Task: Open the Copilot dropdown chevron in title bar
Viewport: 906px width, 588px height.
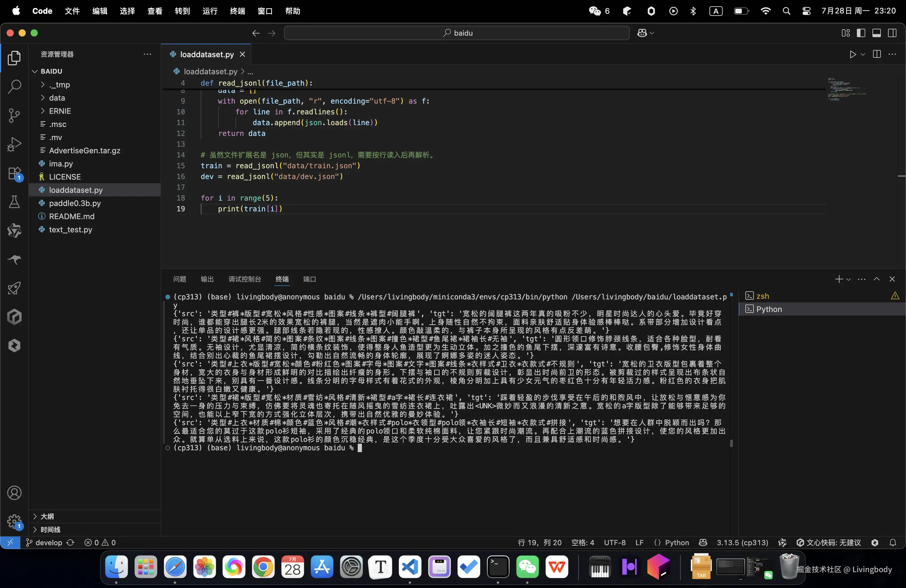Action: coord(652,33)
